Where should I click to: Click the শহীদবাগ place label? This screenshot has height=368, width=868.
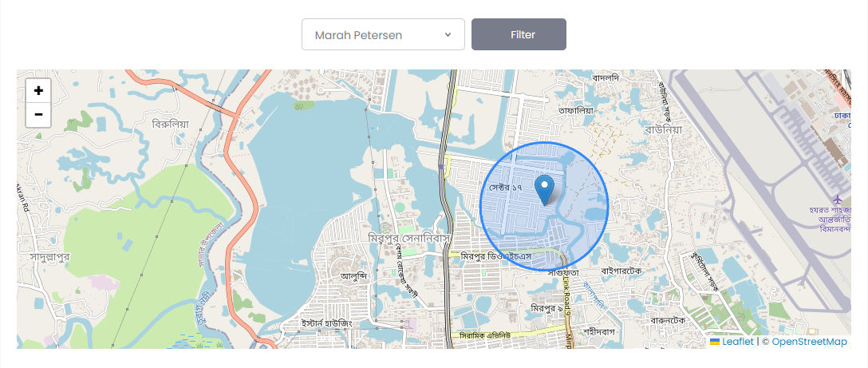point(602,330)
